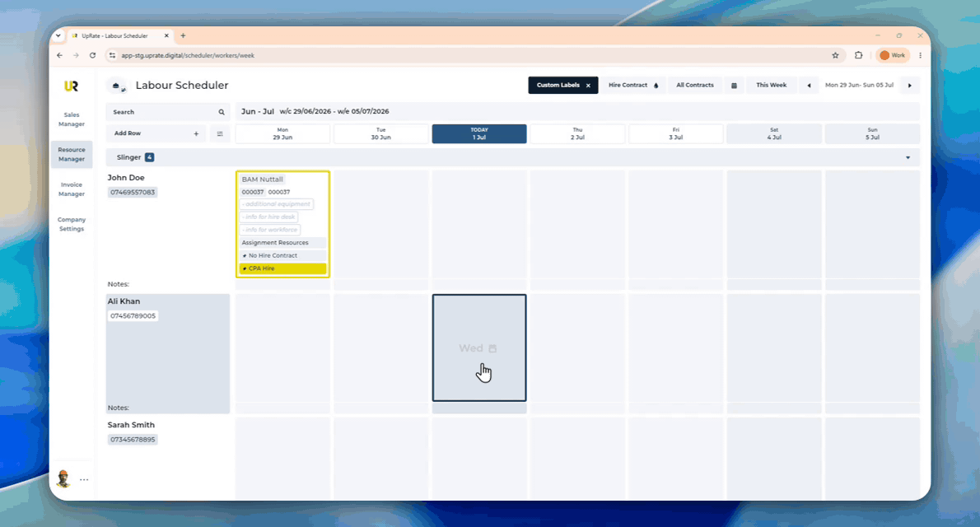Viewport: 980px width, 527px height.
Task: Click browser back arrow
Action: tap(60, 56)
